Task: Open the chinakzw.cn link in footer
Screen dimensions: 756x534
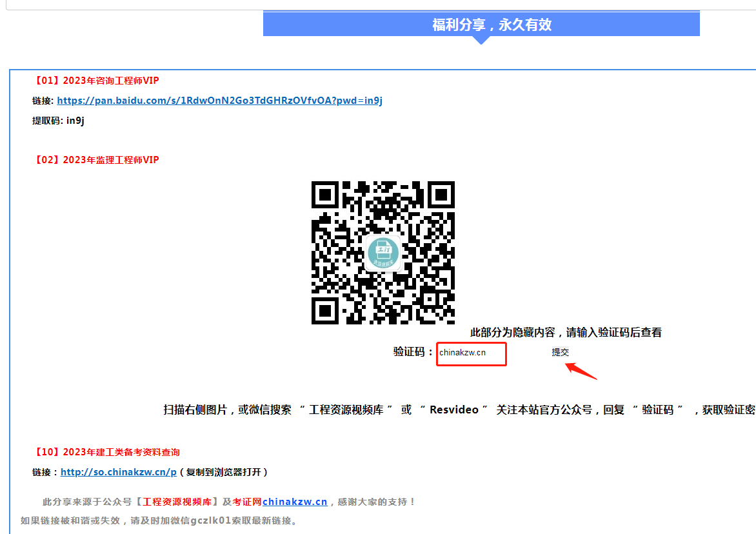Action: pos(295,502)
